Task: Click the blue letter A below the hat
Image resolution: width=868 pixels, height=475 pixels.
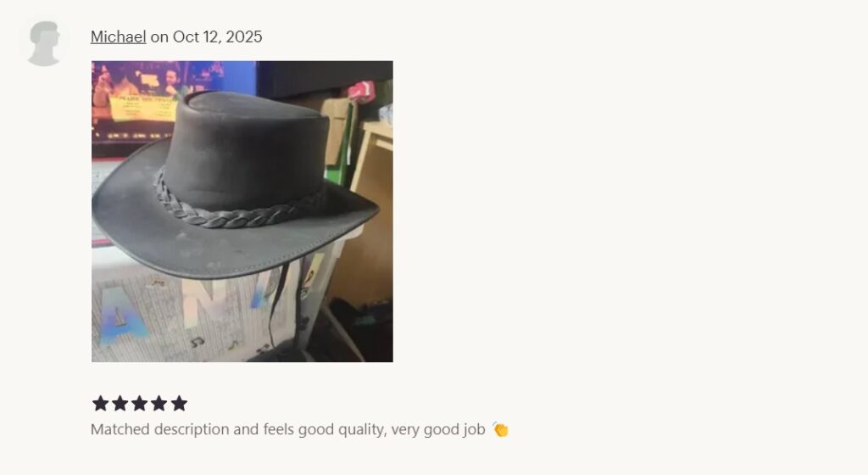Action: click(x=122, y=316)
